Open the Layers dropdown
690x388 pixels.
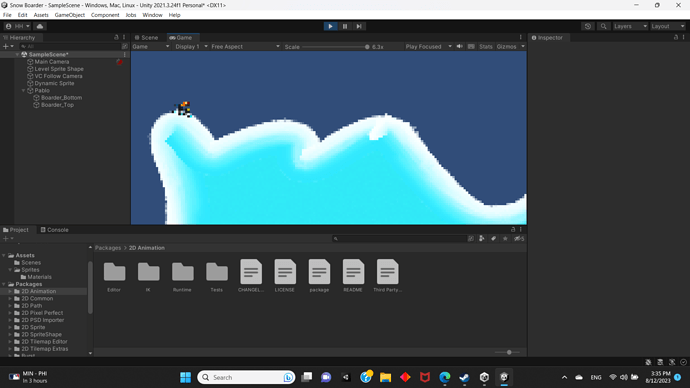click(630, 26)
